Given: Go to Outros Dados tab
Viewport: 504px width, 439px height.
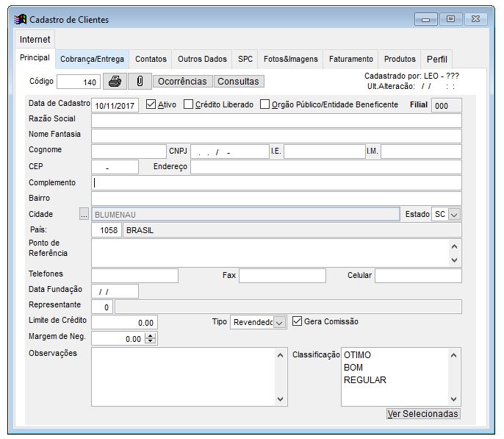Looking at the screenshot, I should click(202, 59).
